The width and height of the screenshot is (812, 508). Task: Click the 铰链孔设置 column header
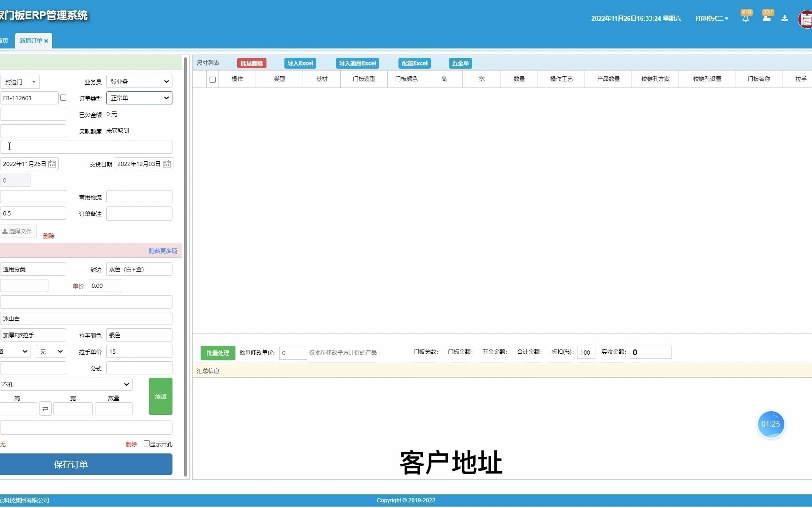click(x=707, y=79)
